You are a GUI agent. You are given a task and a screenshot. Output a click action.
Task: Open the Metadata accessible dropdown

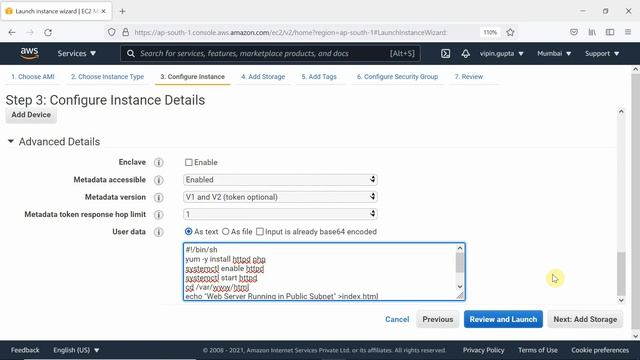[280, 180]
